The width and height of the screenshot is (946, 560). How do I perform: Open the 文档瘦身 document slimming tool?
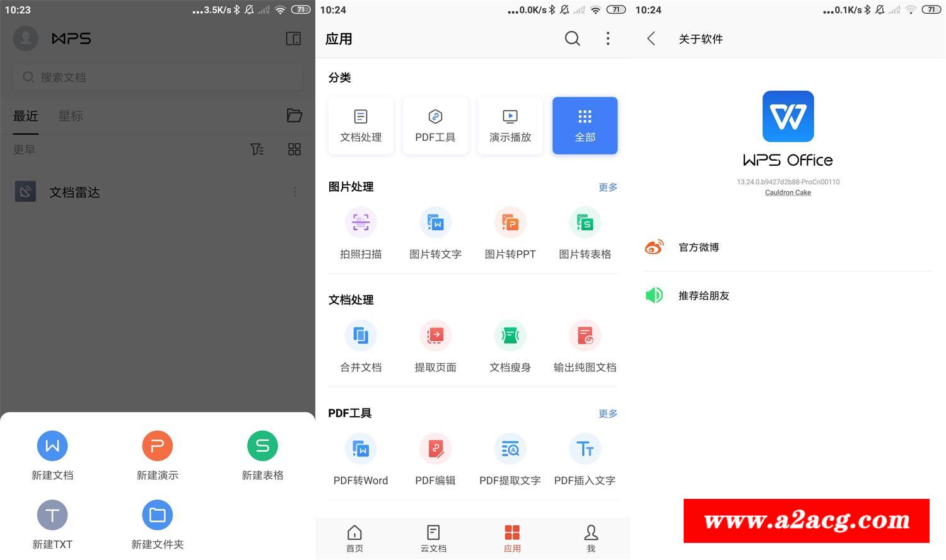[x=510, y=336]
